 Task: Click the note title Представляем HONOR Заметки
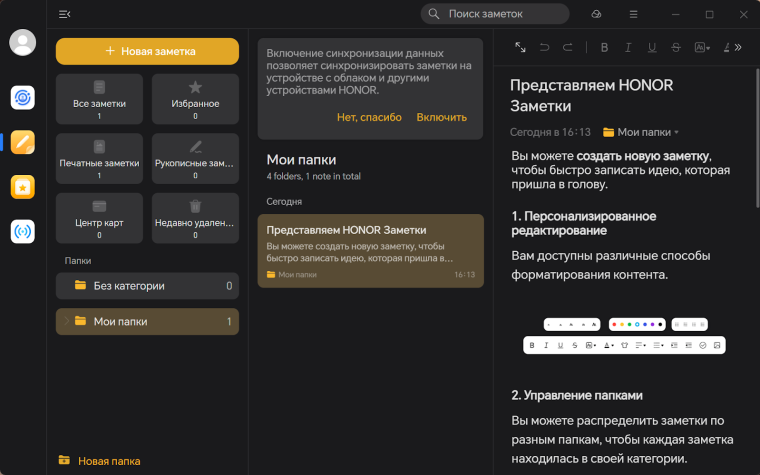(x=591, y=95)
